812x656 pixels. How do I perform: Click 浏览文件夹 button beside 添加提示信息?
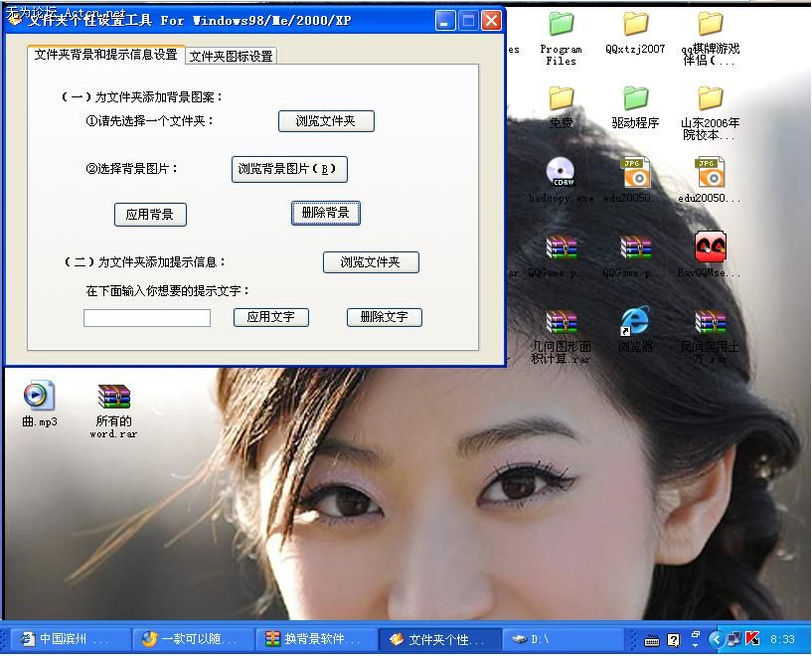[371, 262]
